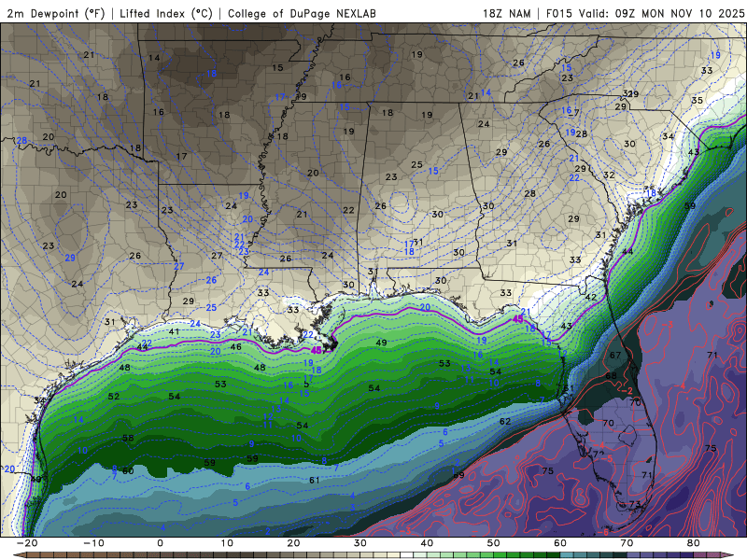747x560 pixels.
Task: Click the "F015 Valid: 09Z MON NOV 10 2025" text
Action: pyautogui.click(x=644, y=13)
